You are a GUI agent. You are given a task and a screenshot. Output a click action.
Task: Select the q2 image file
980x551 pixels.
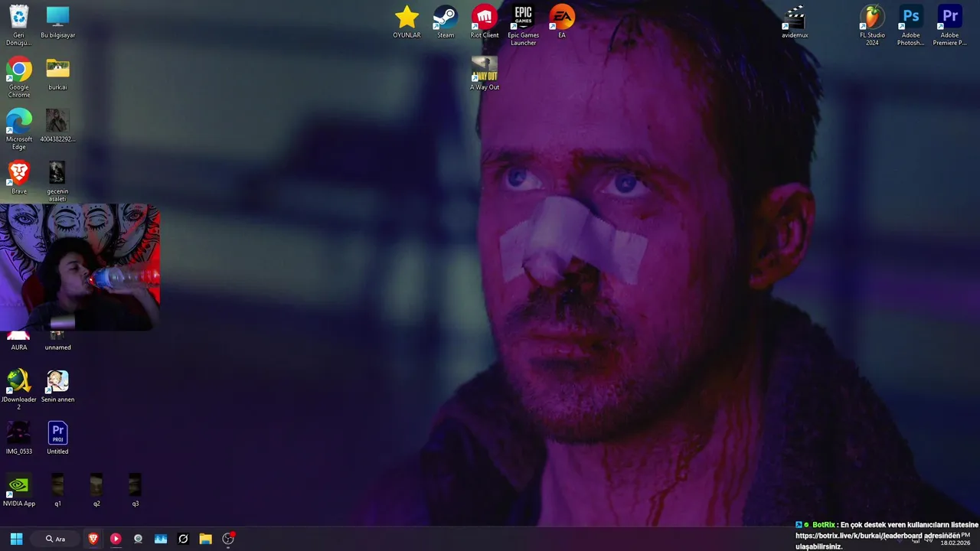tap(96, 491)
